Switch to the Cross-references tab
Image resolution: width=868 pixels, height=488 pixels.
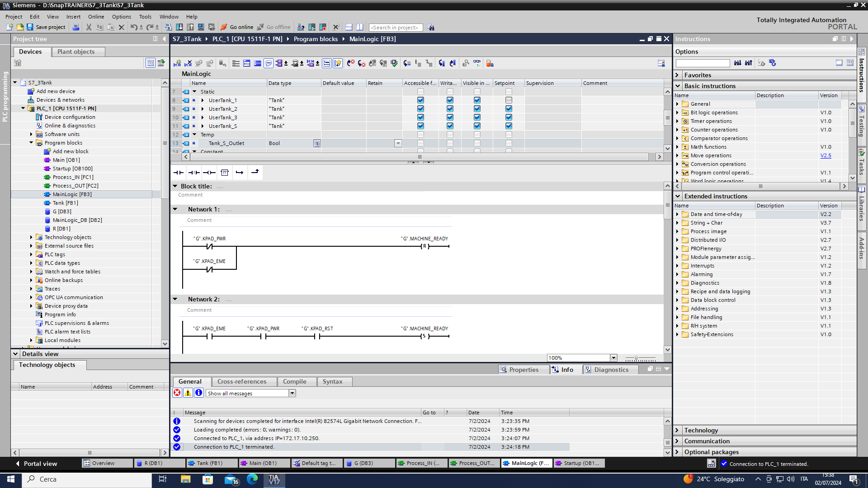click(241, 381)
